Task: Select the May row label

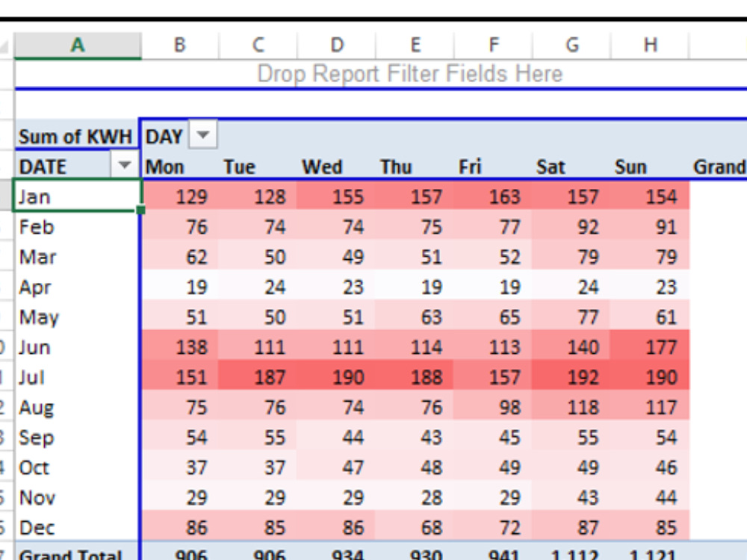Action: (39, 317)
